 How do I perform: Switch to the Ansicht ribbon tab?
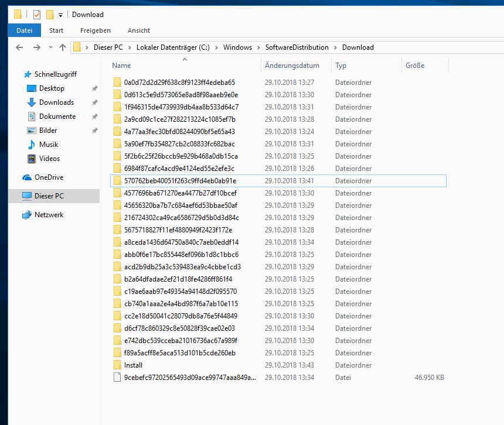point(139,30)
